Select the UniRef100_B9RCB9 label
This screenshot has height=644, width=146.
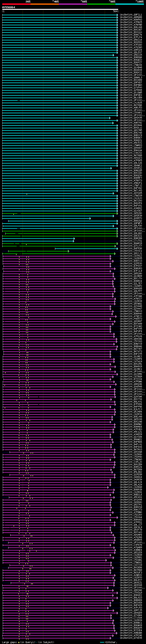[x=131, y=239]
